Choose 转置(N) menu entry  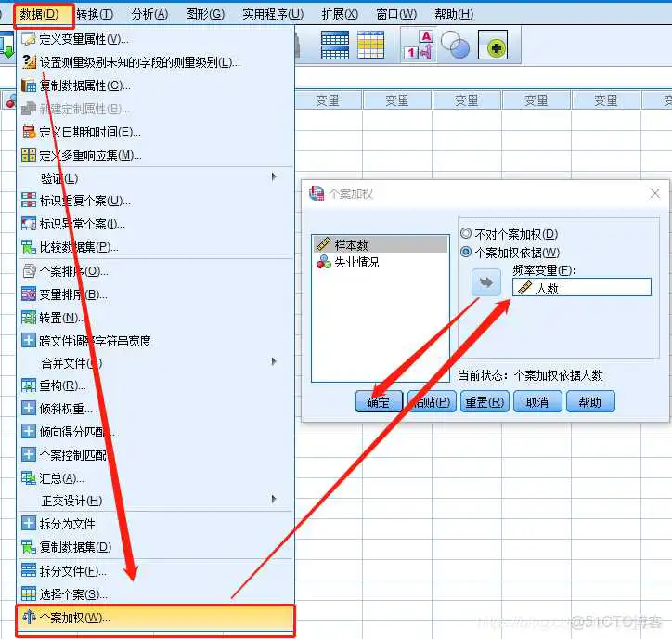pos(156,318)
